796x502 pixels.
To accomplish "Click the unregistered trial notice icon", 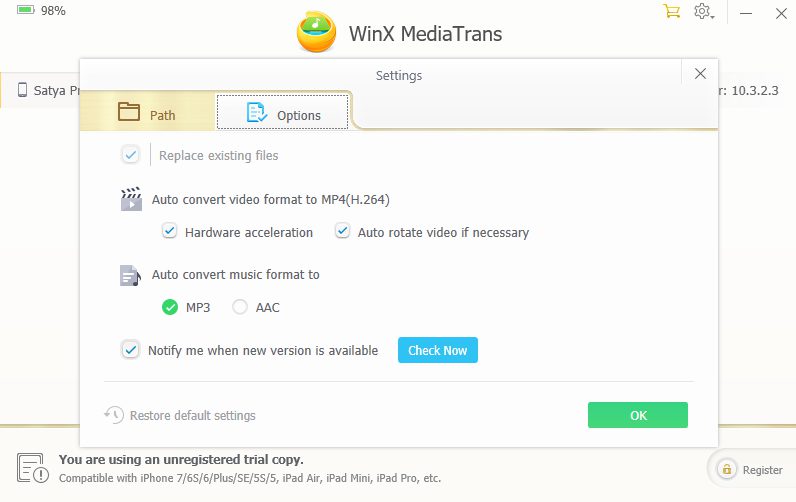I will (32, 468).
